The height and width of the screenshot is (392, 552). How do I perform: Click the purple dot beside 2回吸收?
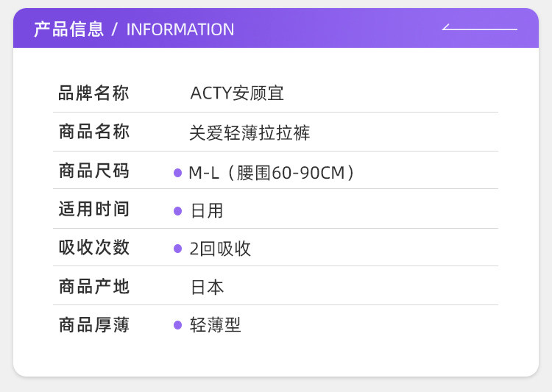pyautogui.click(x=177, y=249)
